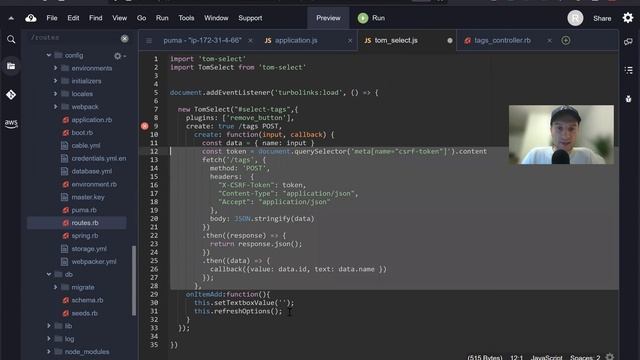The width and height of the screenshot is (640, 360).
Task: Open the Tools menu
Action: [186, 18]
